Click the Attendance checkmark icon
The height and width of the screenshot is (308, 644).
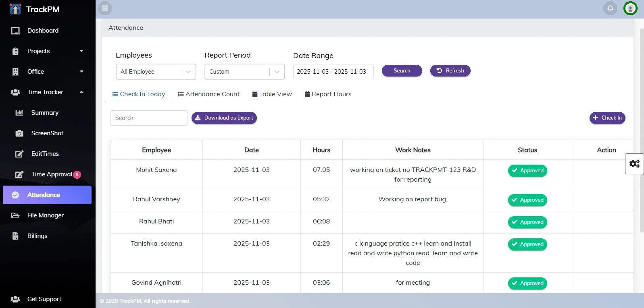tap(15, 195)
